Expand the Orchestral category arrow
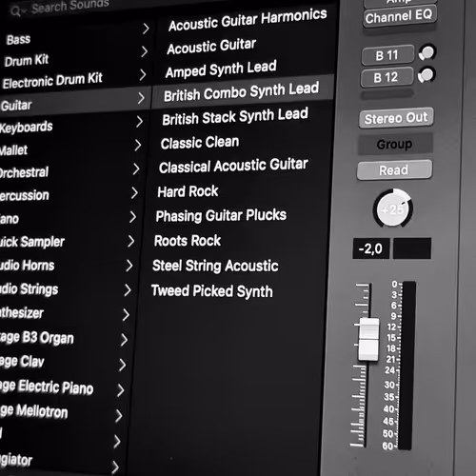476x476 pixels. [136, 169]
